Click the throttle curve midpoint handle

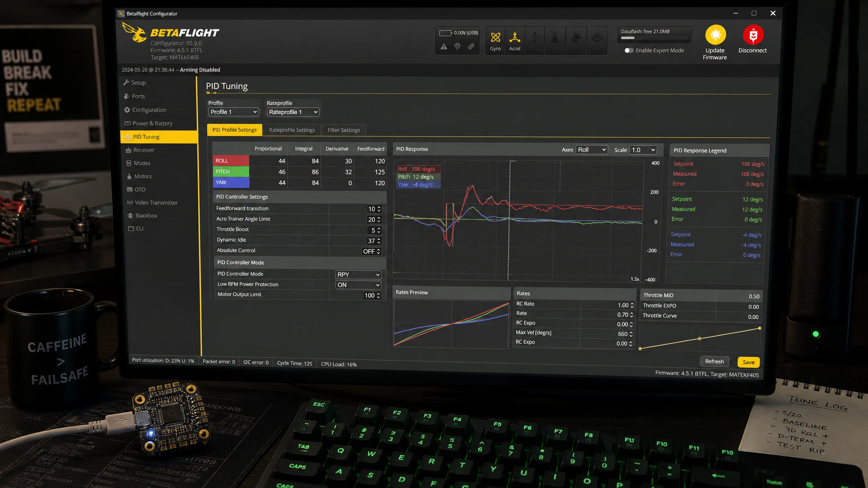[x=699, y=339]
